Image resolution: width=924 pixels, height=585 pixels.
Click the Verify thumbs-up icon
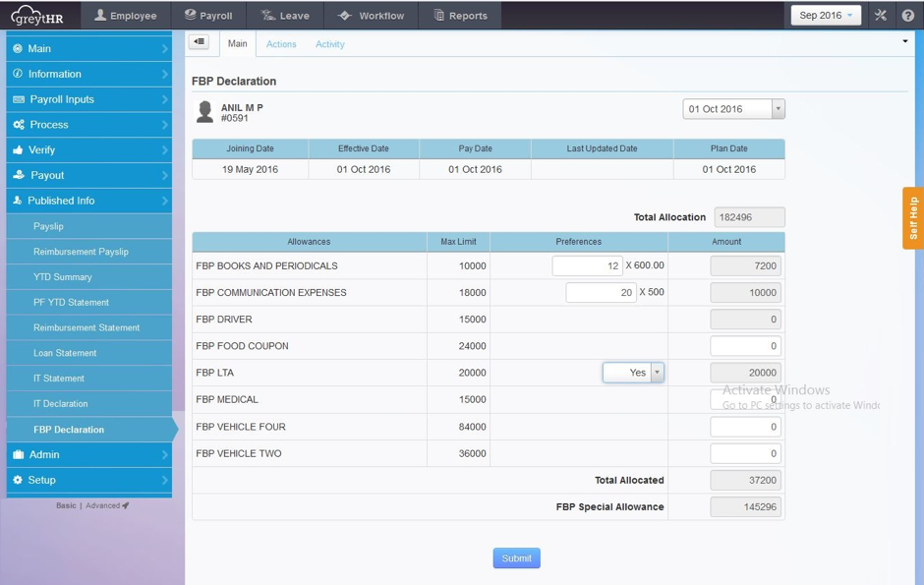[18, 149]
